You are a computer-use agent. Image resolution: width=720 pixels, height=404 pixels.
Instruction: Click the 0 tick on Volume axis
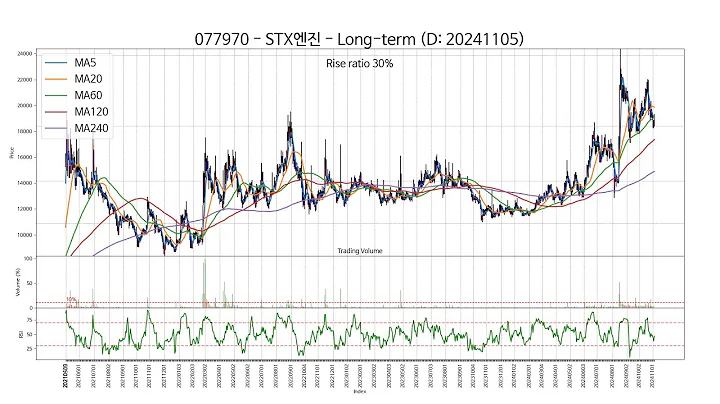31,308
